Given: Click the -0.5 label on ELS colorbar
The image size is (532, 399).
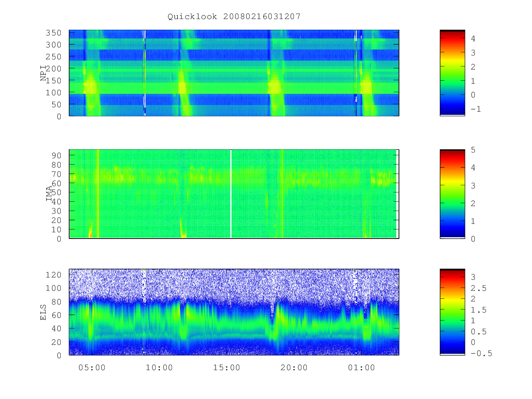Looking at the screenshot, I should click(x=481, y=353).
